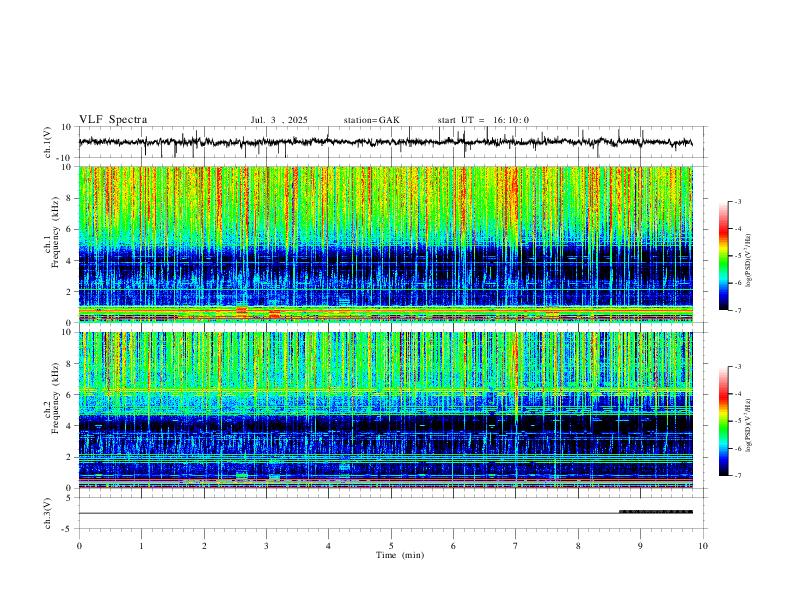
Task: Select the date text "Jul. 3 , 2025"
Action: coord(279,120)
